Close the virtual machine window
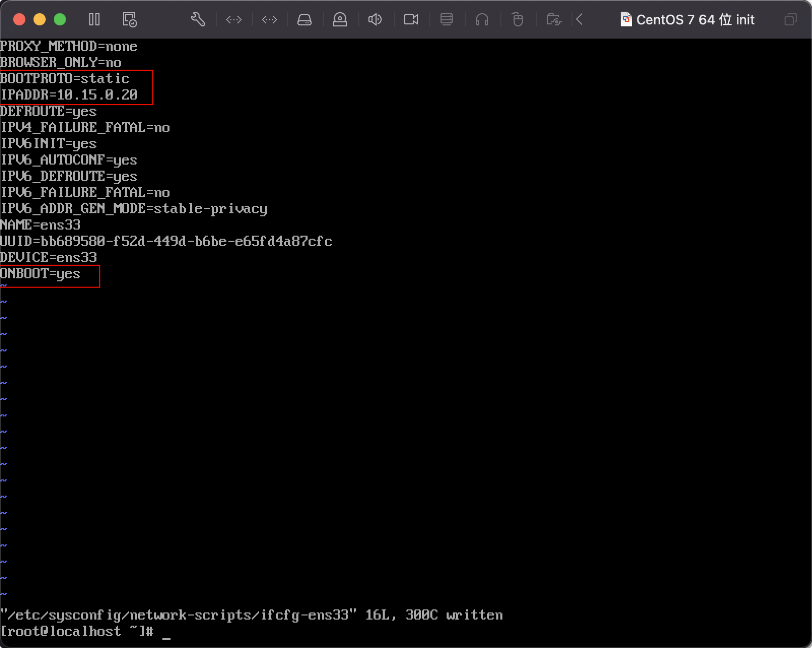 (x=19, y=20)
